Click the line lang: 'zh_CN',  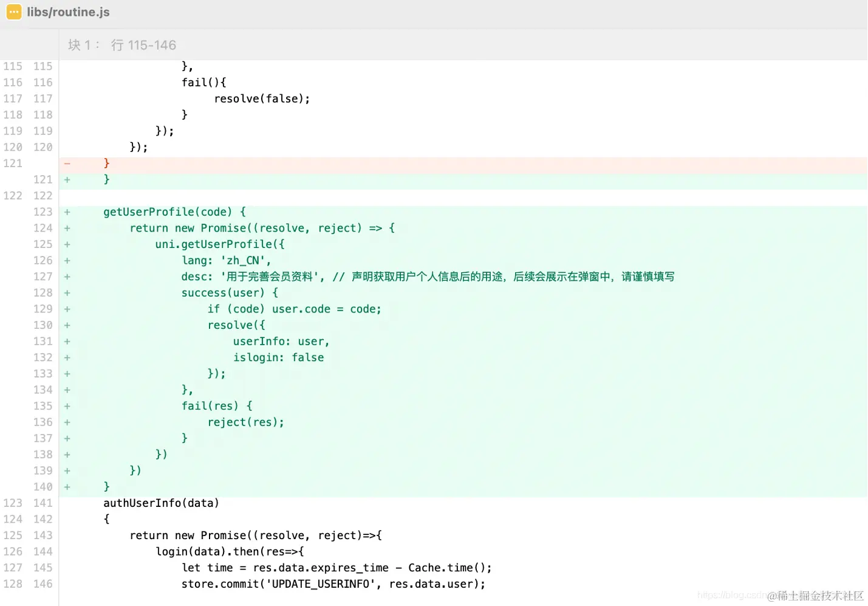coord(226,260)
